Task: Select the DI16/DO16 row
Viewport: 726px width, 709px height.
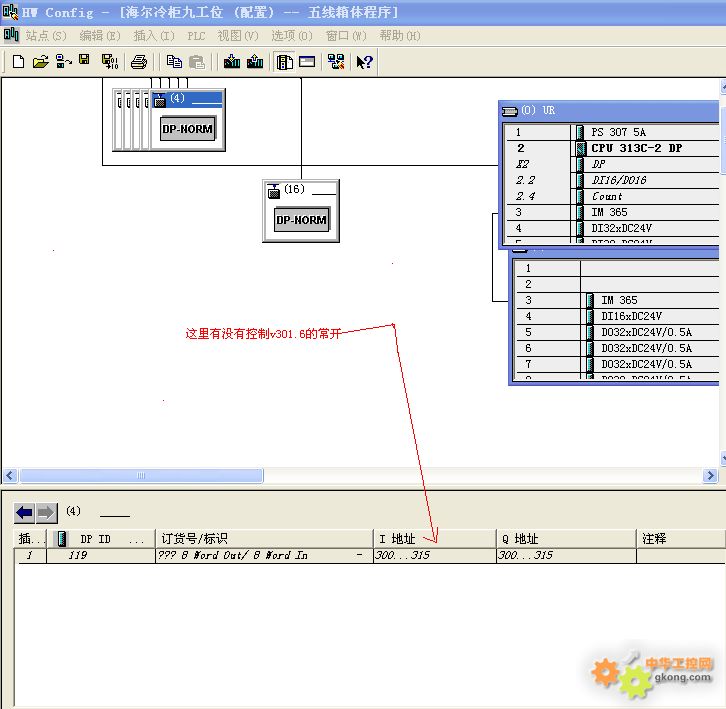Action: click(x=611, y=180)
